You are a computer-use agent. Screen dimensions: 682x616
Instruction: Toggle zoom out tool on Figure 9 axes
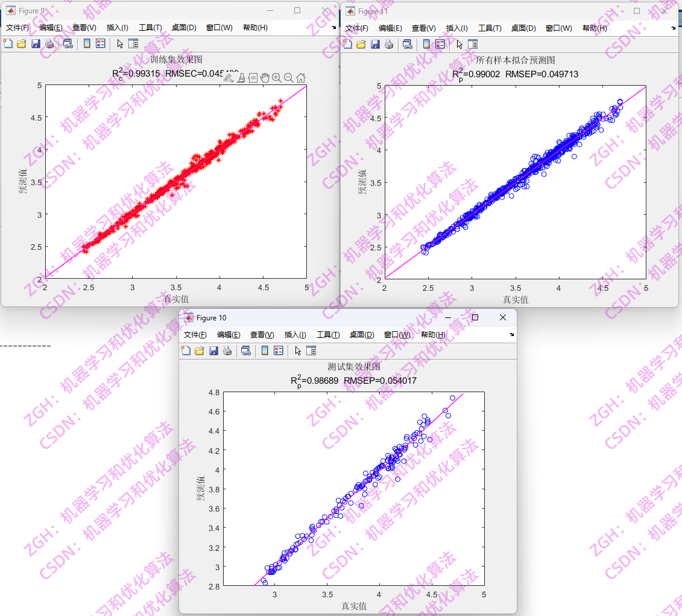click(x=288, y=77)
